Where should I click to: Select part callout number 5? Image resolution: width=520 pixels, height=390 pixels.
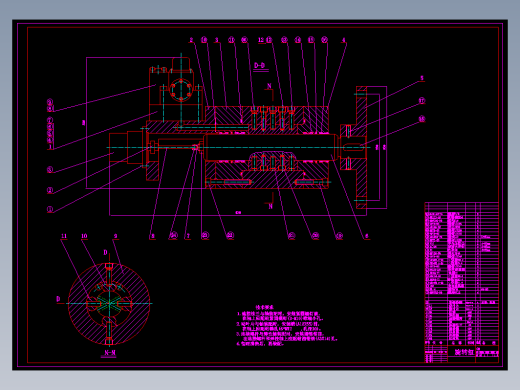tap(422, 78)
